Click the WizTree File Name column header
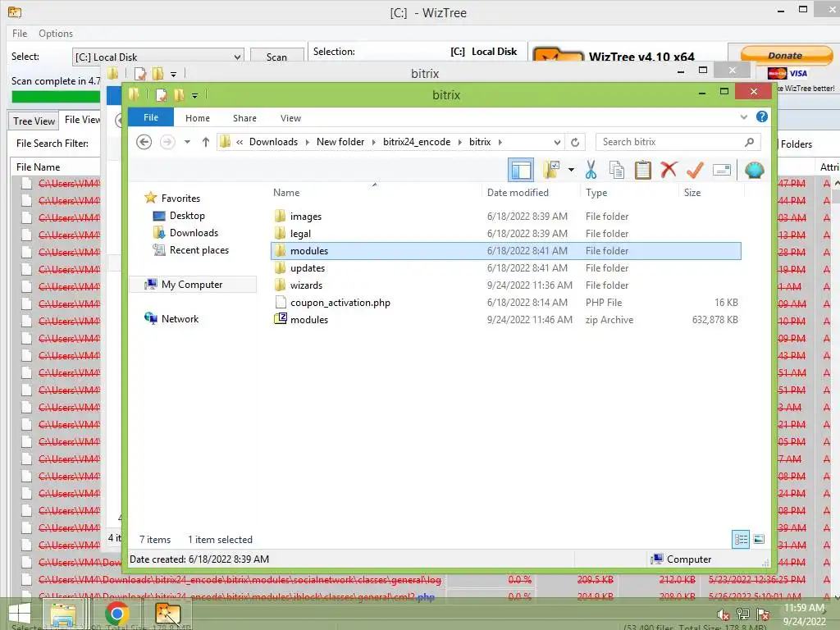Viewport: 840px width, 630px height. (55, 167)
